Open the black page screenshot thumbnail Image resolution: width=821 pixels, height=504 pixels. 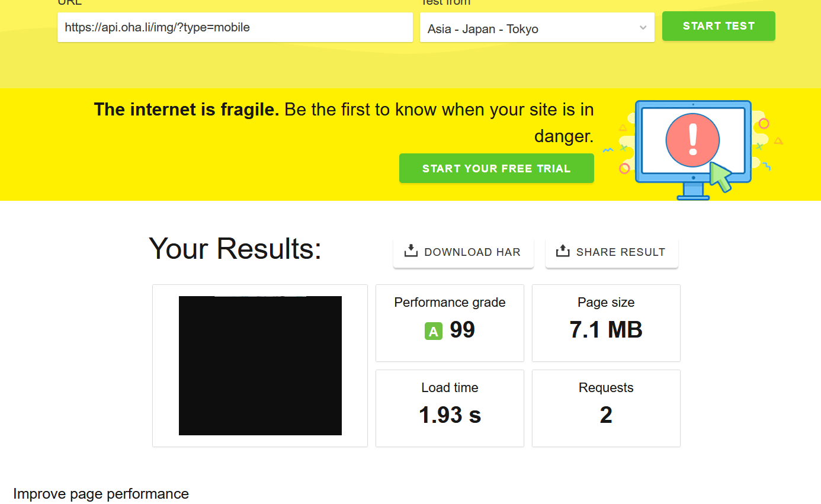click(x=260, y=365)
